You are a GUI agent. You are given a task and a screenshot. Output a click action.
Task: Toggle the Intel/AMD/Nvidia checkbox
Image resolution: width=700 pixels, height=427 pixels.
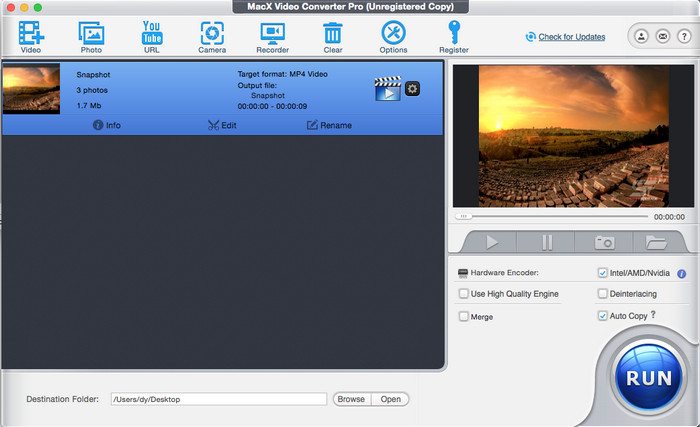click(603, 273)
